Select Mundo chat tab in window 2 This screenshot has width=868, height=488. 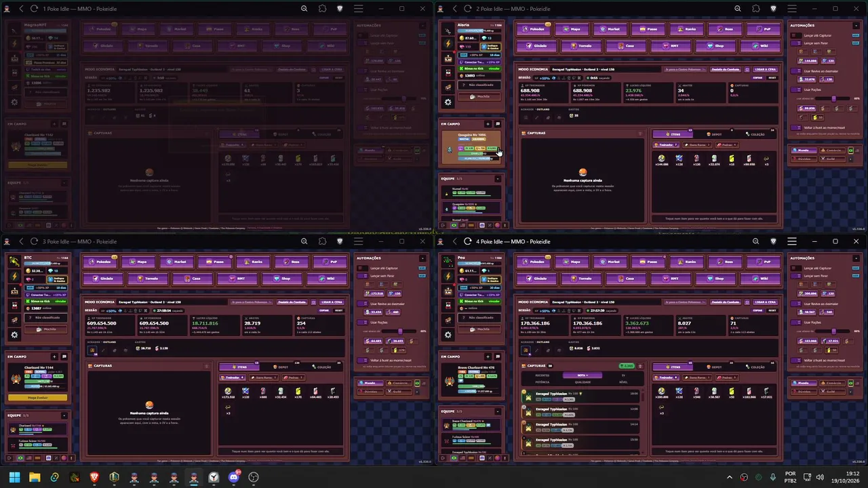[x=804, y=150]
